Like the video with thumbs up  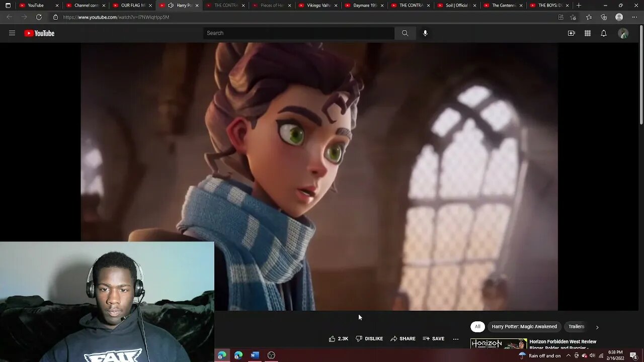point(338,339)
